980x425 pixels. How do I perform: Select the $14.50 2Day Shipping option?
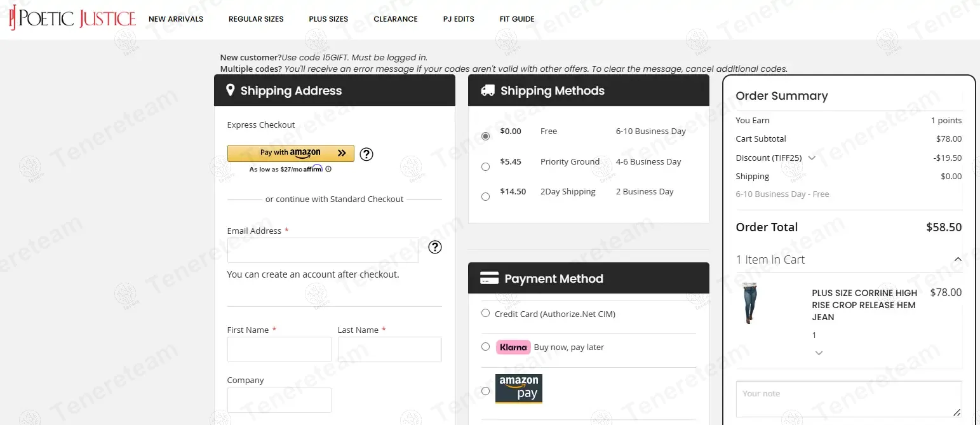(485, 196)
